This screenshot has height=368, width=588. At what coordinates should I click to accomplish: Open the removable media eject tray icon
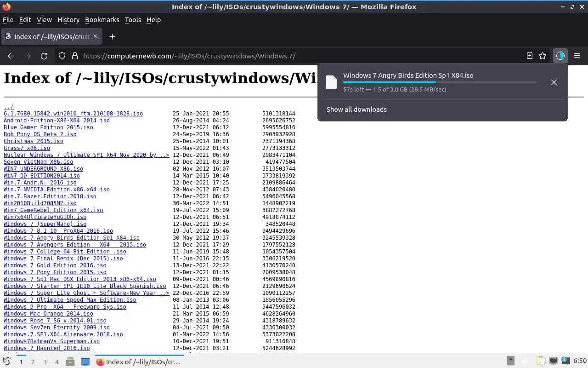pos(511,361)
